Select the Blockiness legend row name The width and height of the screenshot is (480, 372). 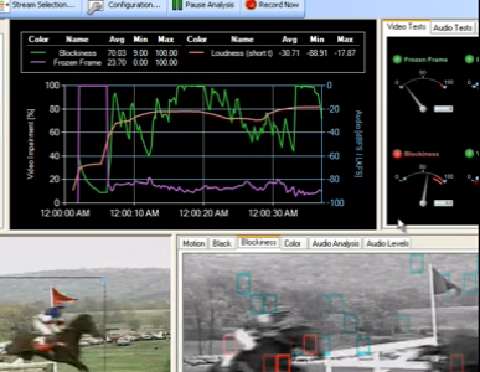tap(78, 53)
